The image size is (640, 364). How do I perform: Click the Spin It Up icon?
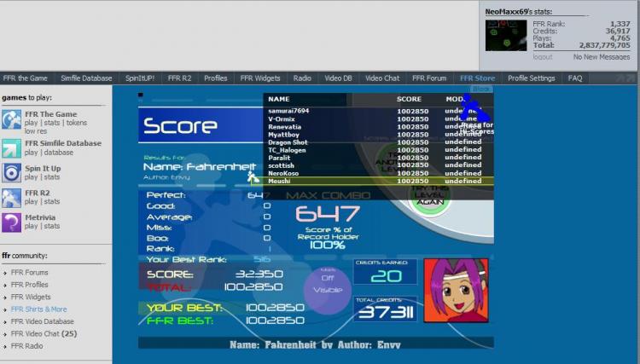click(11, 173)
